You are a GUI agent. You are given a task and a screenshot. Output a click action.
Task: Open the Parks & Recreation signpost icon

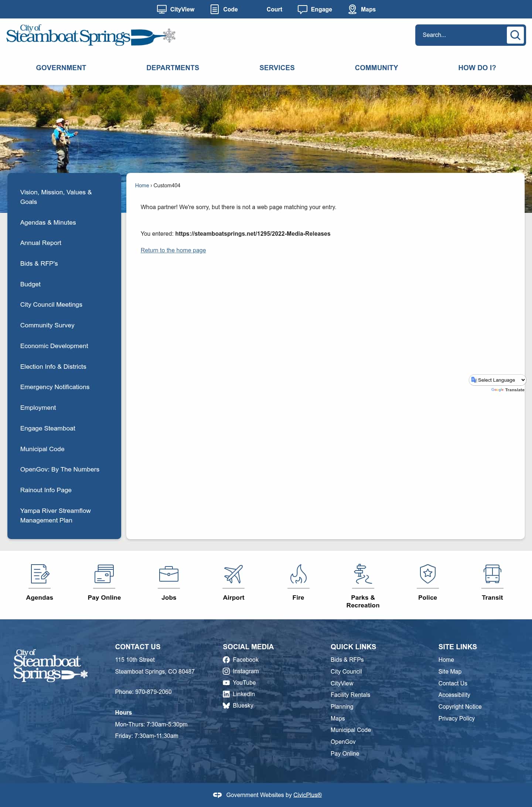[363, 574]
